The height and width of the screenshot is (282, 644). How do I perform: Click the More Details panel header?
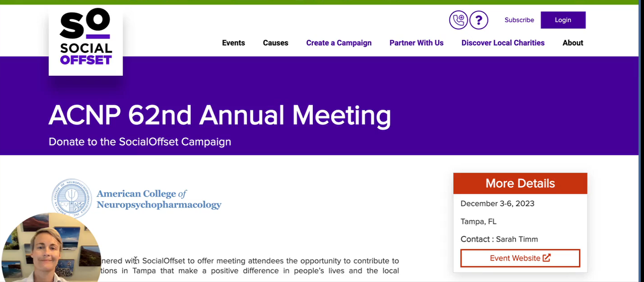point(520,183)
